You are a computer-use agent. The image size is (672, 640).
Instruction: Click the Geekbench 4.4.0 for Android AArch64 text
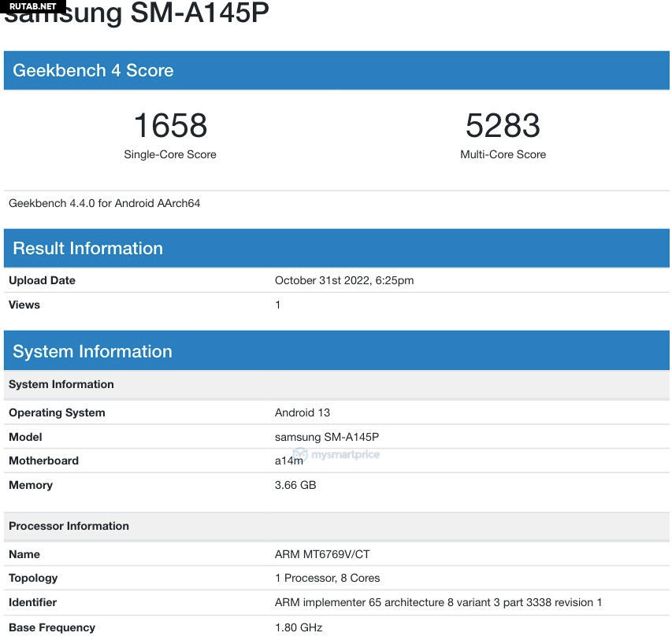105,203
